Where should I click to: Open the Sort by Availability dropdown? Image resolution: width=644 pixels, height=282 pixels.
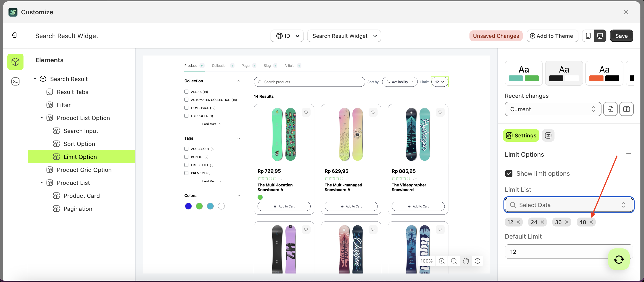click(x=399, y=82)
